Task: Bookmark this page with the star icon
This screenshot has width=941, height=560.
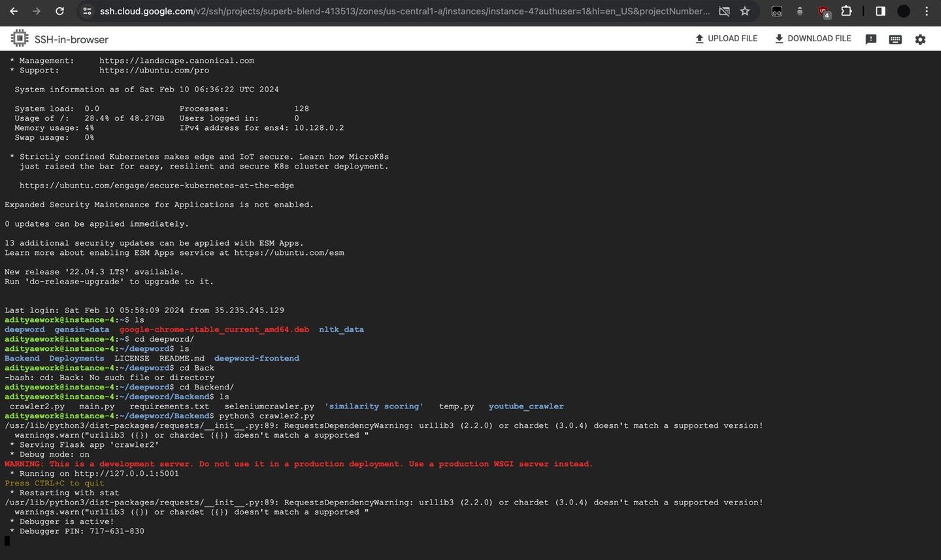Action: [x=745, y=11]
